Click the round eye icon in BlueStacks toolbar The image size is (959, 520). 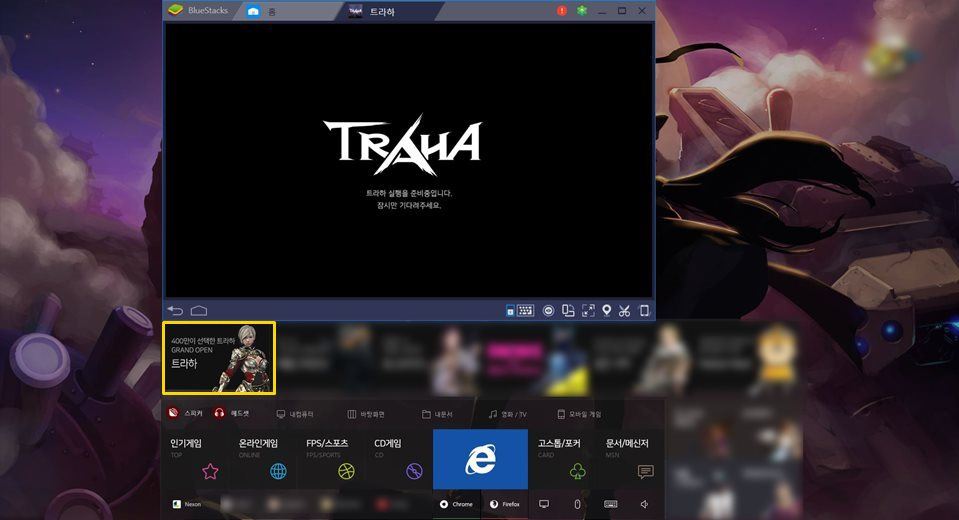tap(549, 311)
